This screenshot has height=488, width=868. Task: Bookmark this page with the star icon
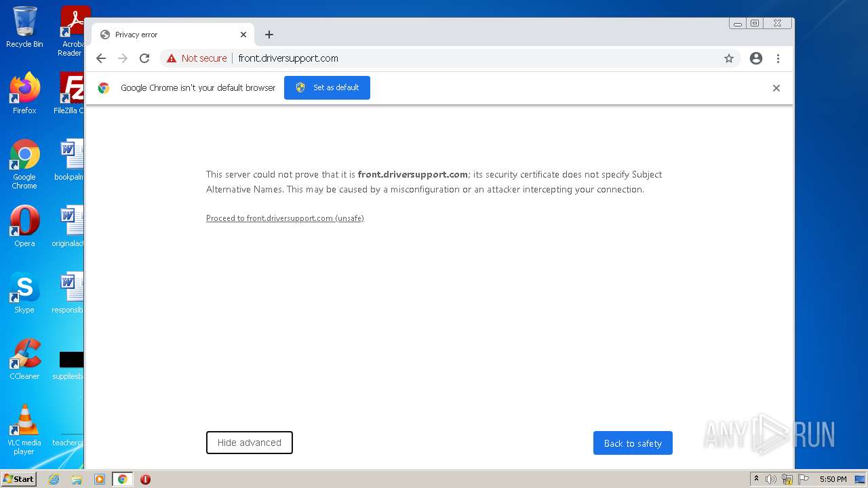(x=729, y=58)
